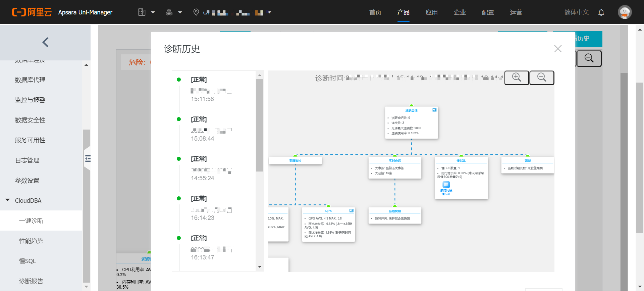
Task: Select 企业 top navigation item
Action: tap(460, 12)
